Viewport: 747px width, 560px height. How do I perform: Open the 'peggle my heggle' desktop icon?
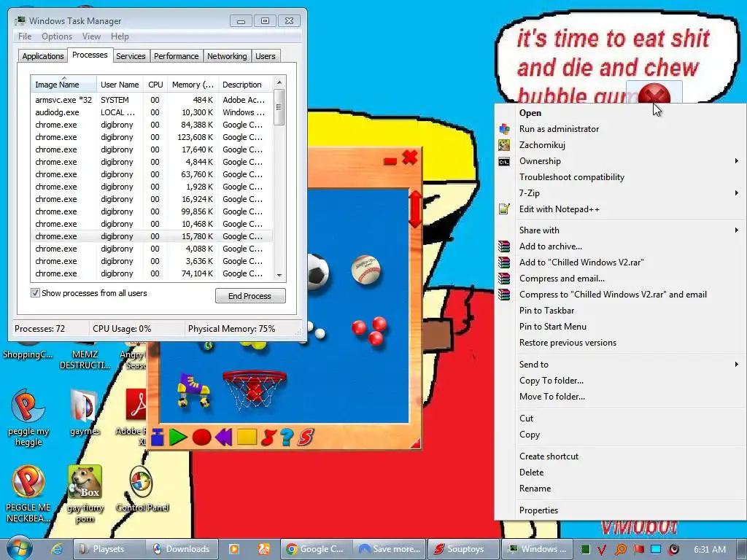(x=28, y=418)
